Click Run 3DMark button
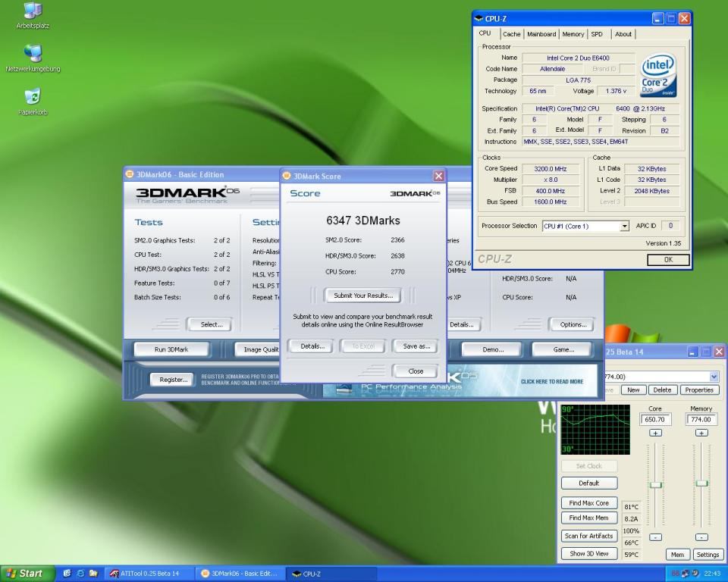728x582 pixels. point(171,349)
